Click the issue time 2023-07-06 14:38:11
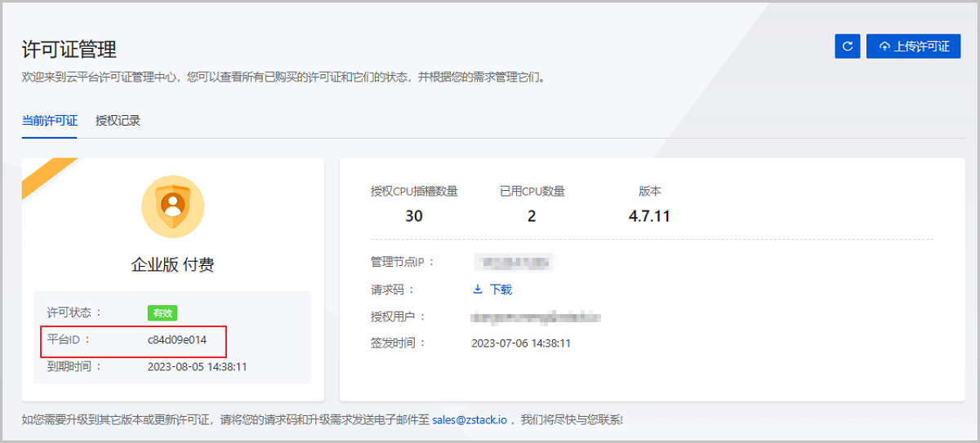 (521, 343)
